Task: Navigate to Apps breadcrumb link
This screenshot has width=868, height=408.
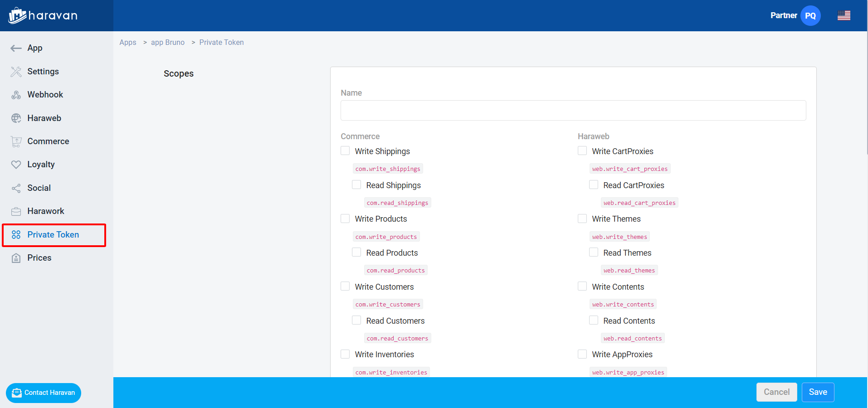Action: (x=127, y=42)
